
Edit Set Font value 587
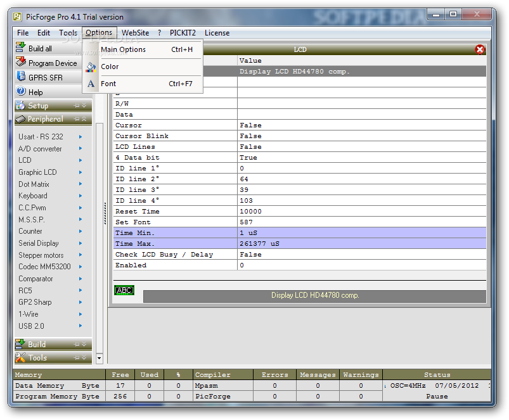pos(361,222)
